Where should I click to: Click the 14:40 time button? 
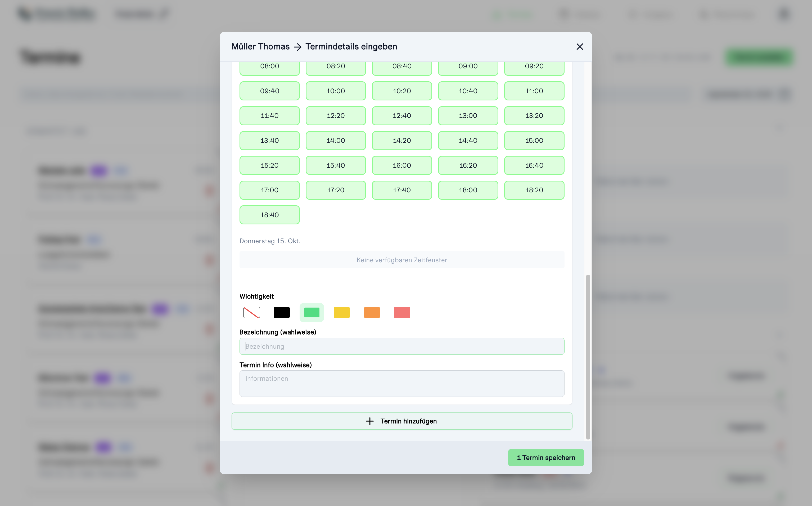(x=468, y=141)
